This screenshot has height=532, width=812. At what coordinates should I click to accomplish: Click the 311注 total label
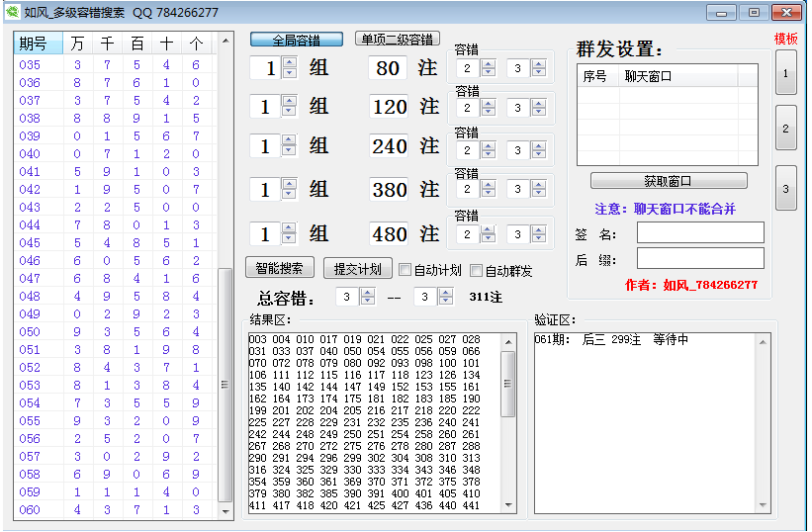(x=486, y=297)
